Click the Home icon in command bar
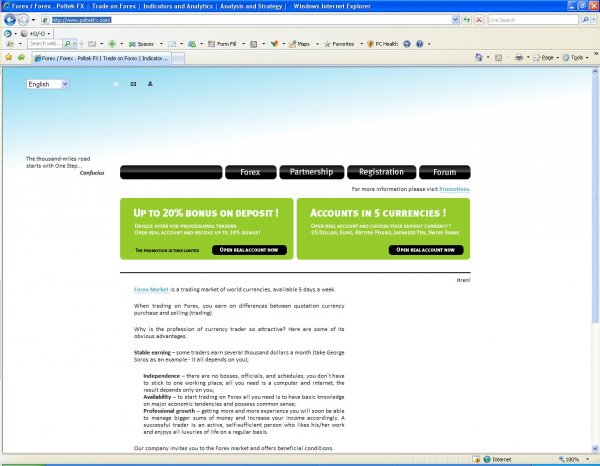 click(479, 57)
